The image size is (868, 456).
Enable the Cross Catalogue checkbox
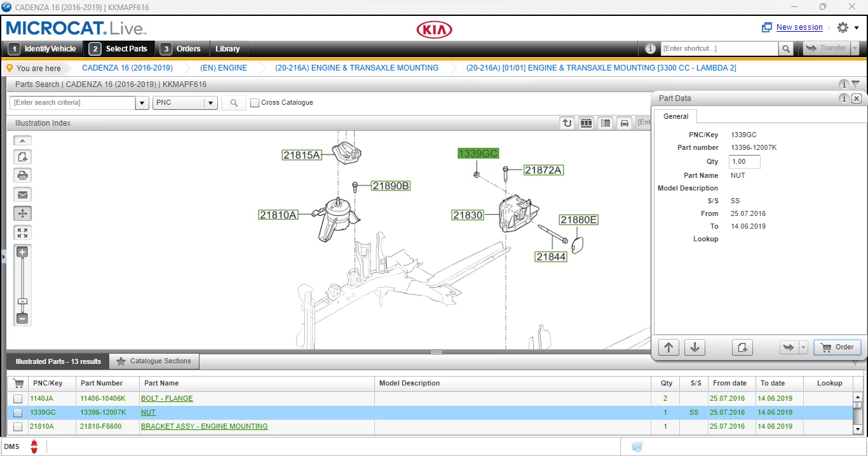coord(255,103)
